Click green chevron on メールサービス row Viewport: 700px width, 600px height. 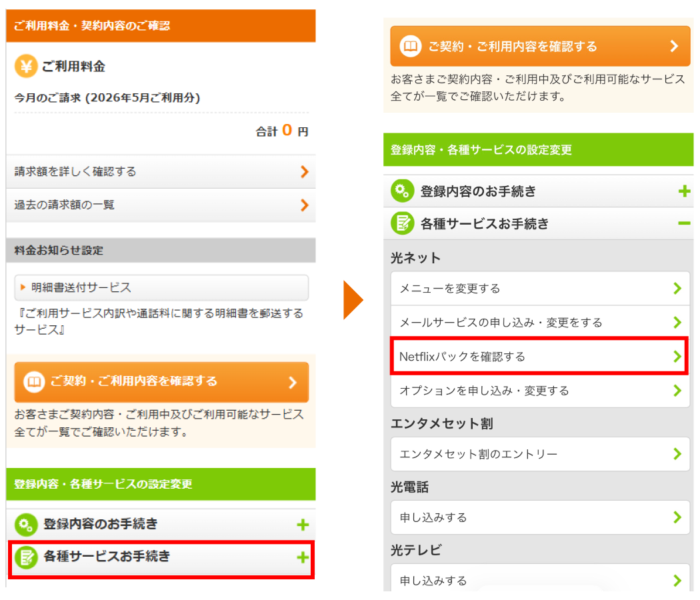(677, 322)
